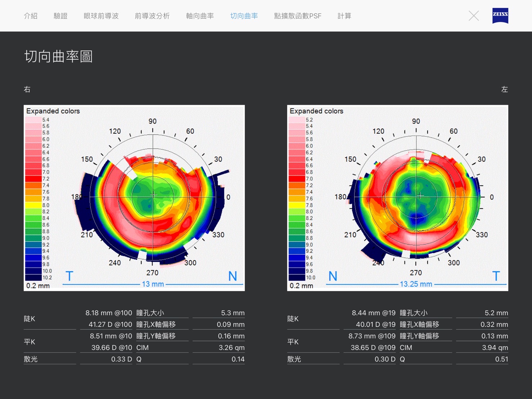
Task: Click the left map Expanded colors title
Action: click(316, 111)
